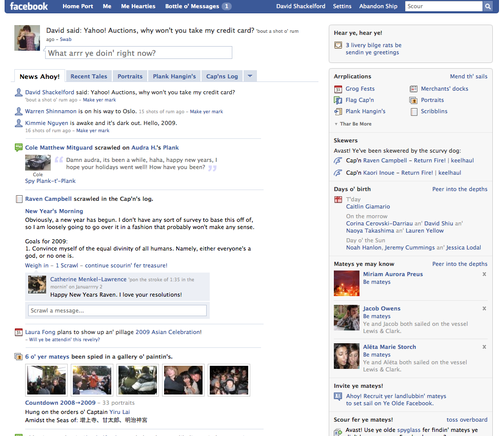The width and height of the screenshot is (500, 436).
Task: Dismiss Jacob Owens suggestion
Action: click(484, 308)
